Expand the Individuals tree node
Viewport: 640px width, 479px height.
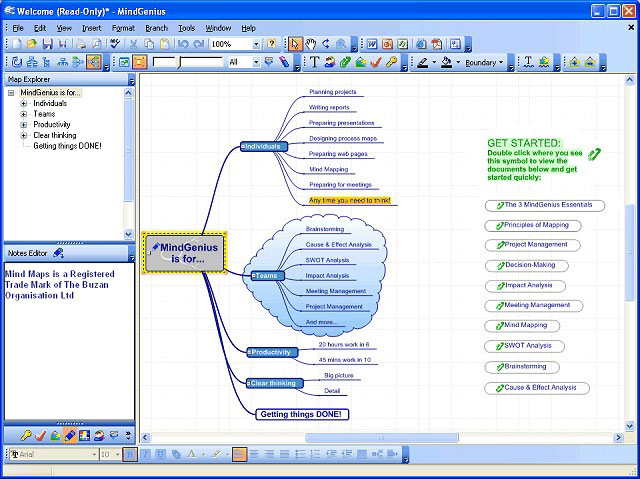24,103
